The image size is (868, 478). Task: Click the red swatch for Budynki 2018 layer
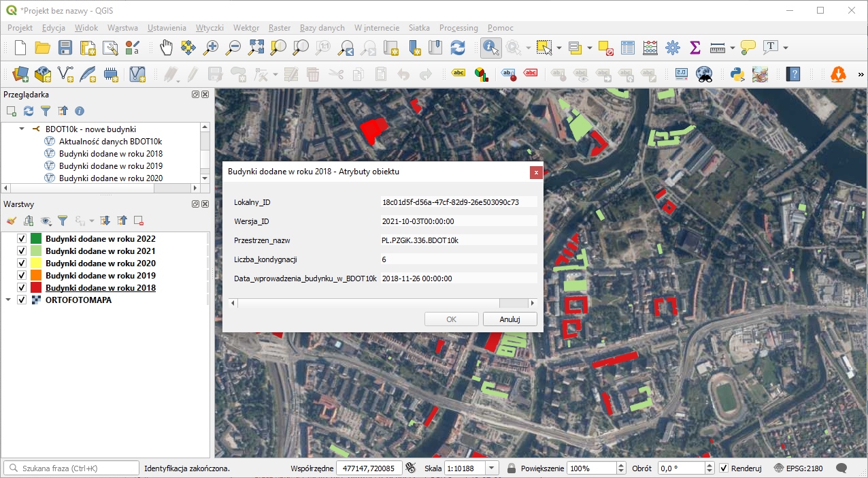pos(36,288)
